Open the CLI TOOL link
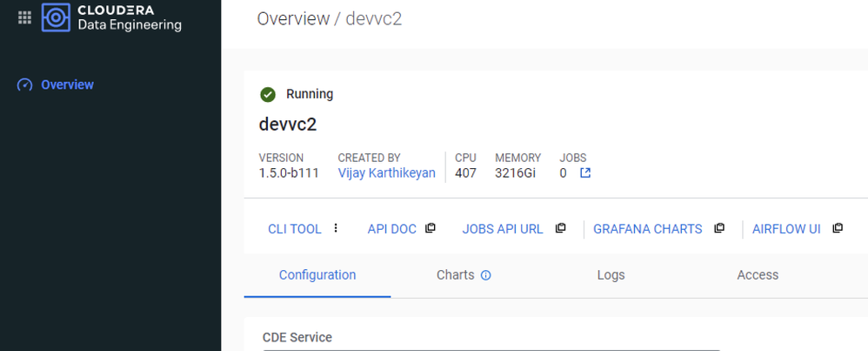The width and height of the screenshot is (868, 351). [x=295, y=228]
